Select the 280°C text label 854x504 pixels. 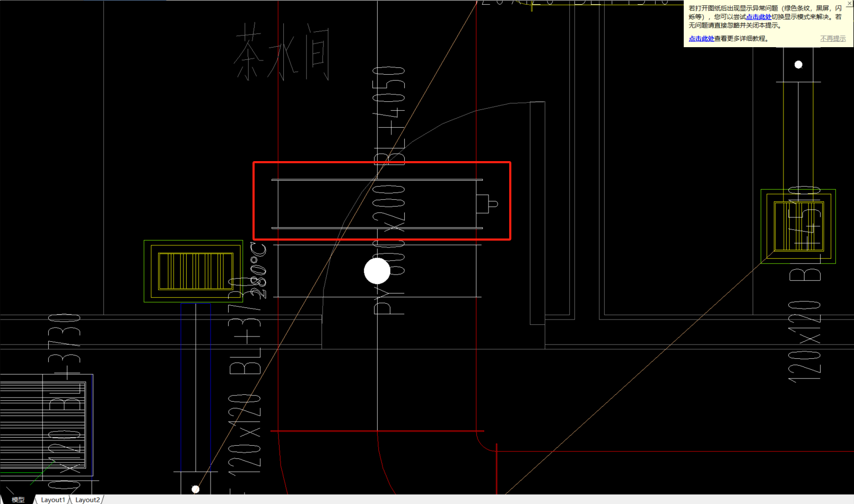pyautogui.click(x=258, y=270)
